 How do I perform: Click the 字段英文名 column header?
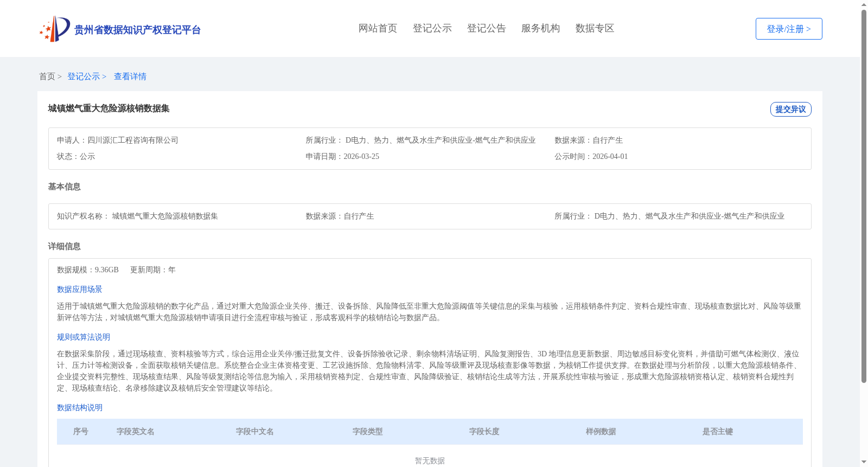tap(136, 432)
